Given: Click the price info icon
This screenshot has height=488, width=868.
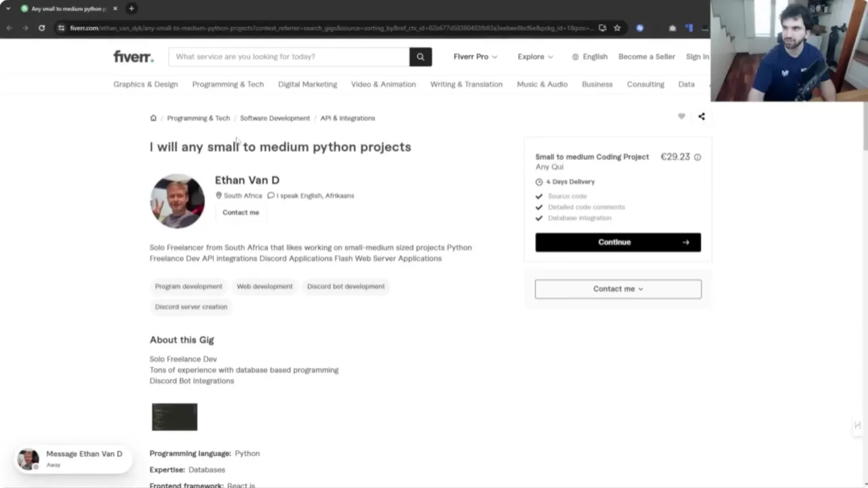Looking at the screenshot, I should pos(697,157).
